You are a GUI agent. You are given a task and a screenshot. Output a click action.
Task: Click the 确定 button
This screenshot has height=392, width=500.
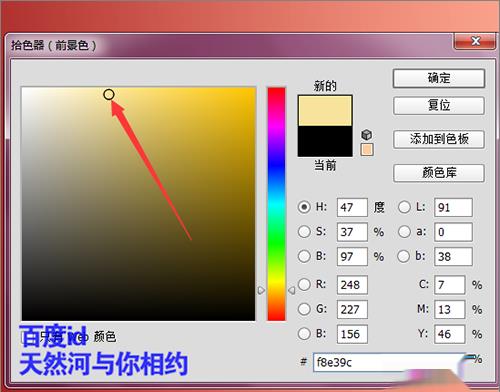(439, 78)
